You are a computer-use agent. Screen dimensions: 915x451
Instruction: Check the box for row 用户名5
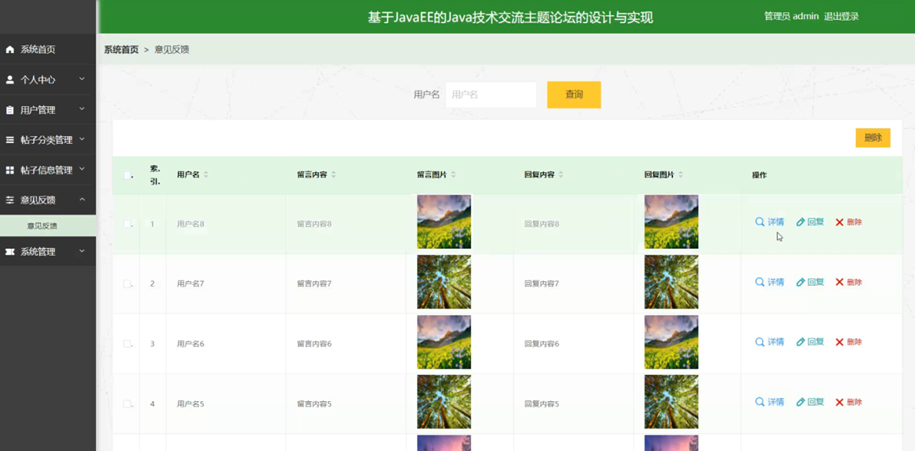tap(127, 404)
